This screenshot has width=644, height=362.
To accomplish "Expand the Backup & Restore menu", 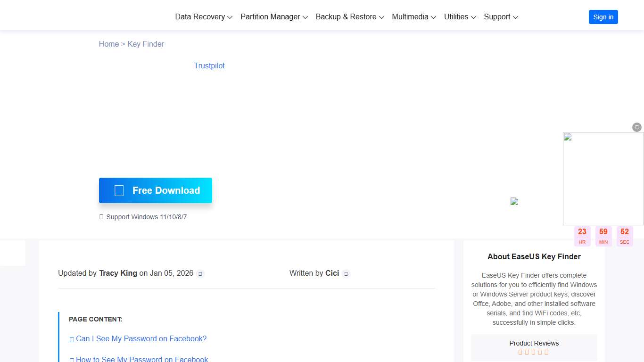I will click(x=350, y=17).
